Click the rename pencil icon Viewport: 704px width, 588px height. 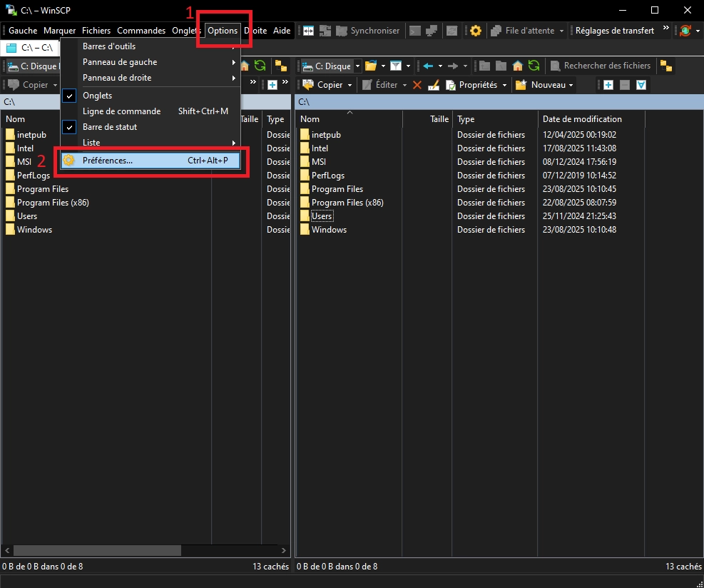[433, 85]
